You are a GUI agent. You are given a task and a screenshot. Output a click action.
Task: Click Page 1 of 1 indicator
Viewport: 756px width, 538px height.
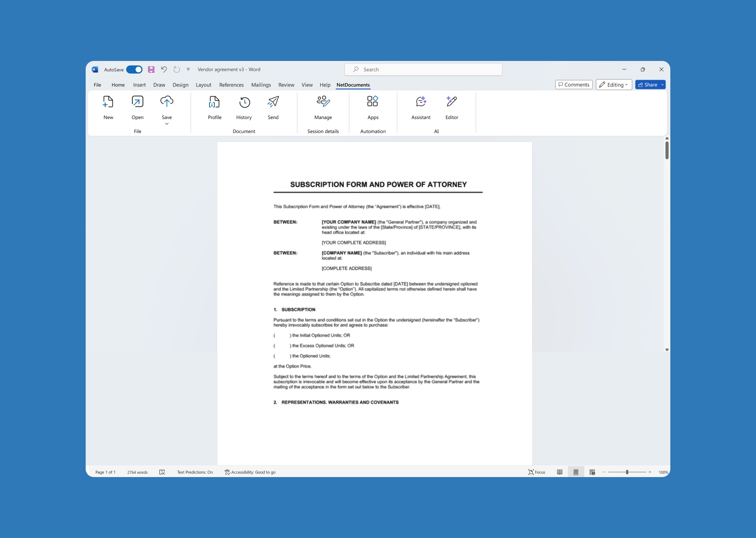[x=106, y=472]
